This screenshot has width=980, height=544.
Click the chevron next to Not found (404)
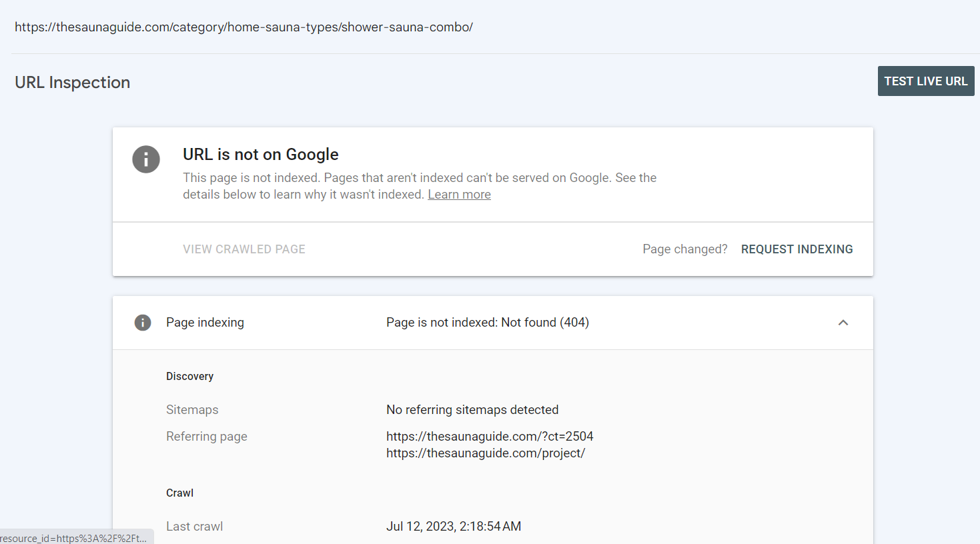(843, 322)
